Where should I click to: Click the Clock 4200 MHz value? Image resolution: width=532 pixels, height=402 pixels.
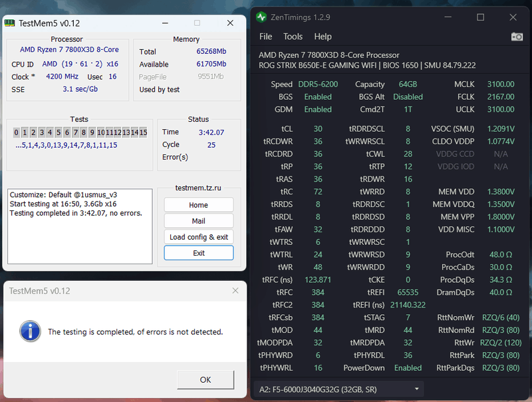tap(62, 77)
